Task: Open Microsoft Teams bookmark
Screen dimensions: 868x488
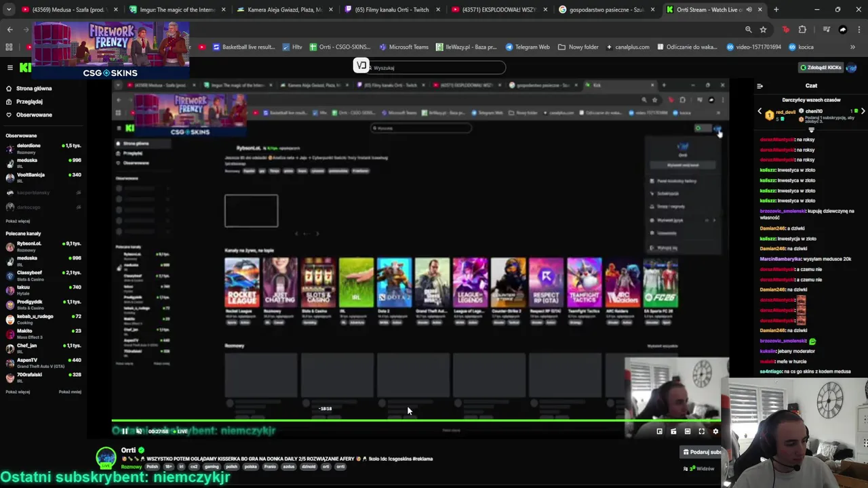Action: click(x=403, y=47)
